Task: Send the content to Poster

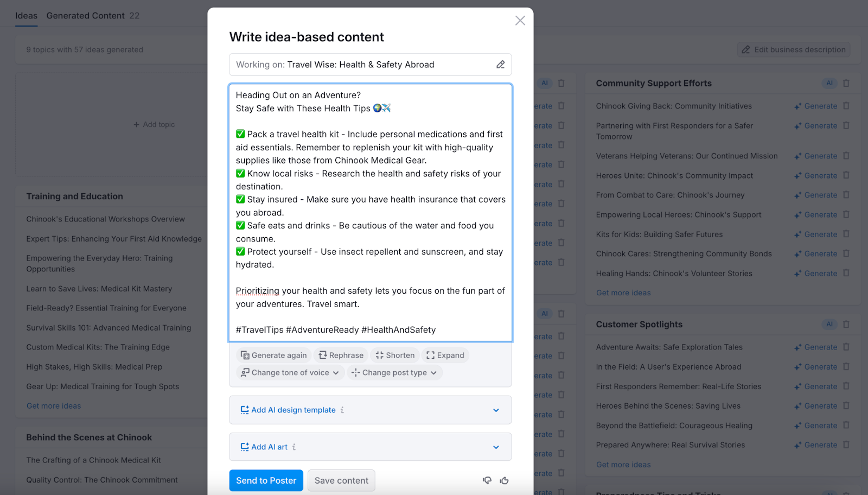Action: 266,480
